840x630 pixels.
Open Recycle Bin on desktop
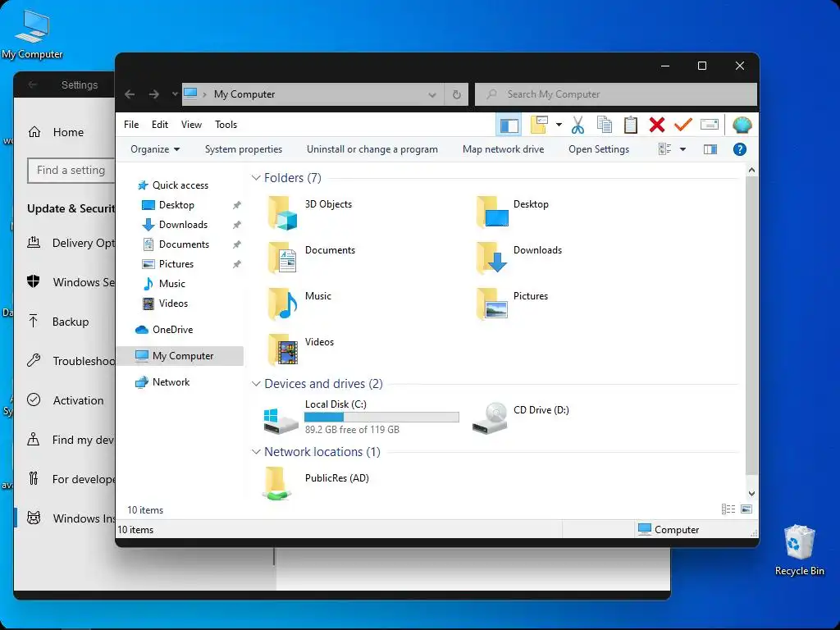(x=799, y=550)
